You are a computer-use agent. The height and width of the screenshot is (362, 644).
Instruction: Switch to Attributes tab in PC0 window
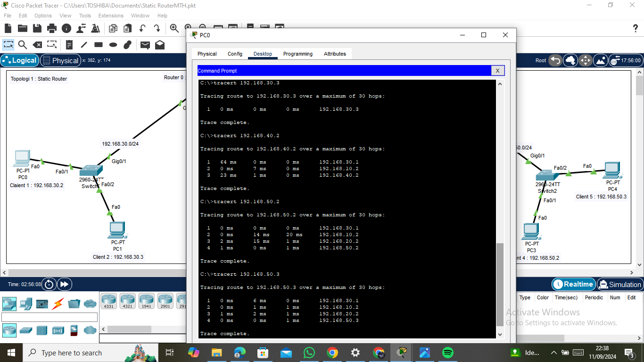(x=335, y=54)
